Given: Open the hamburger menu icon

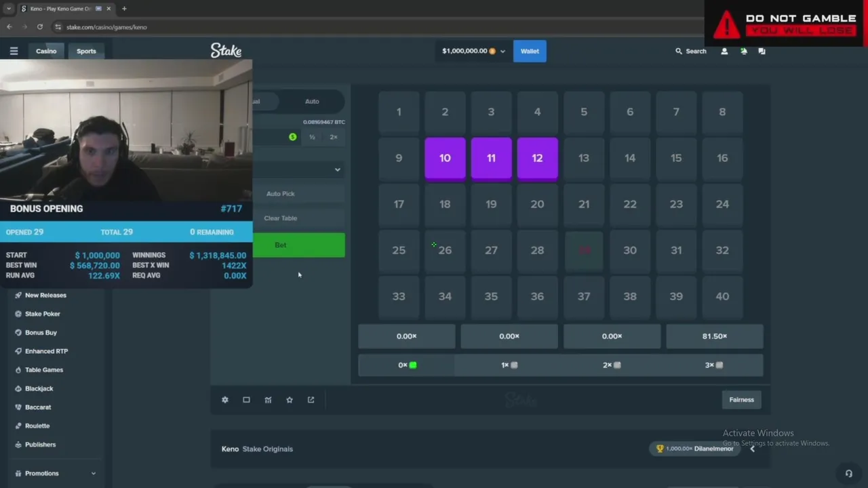Looking at the screenshot, I should [x=14, y=51].
